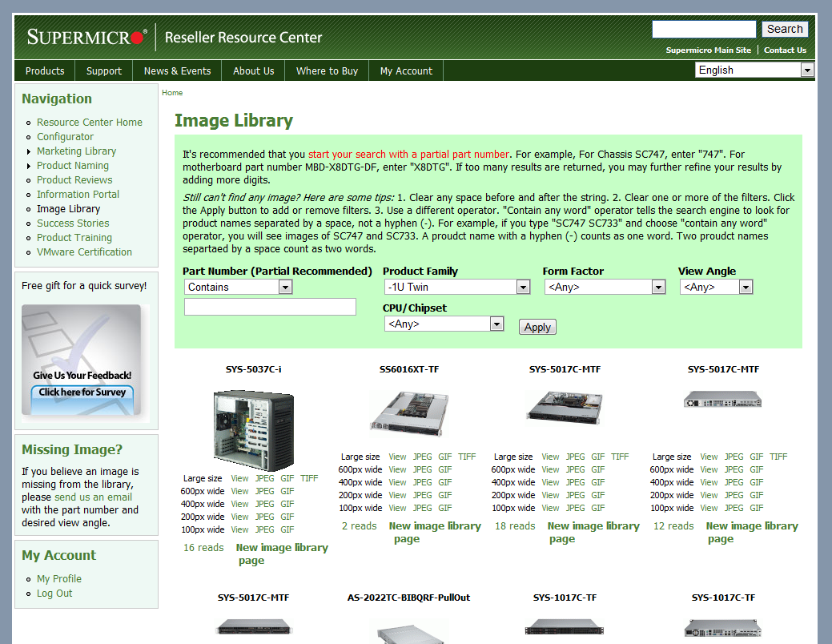Open the English language dropdown
This screenshot has width=832, height=644.
click(754, 70)
